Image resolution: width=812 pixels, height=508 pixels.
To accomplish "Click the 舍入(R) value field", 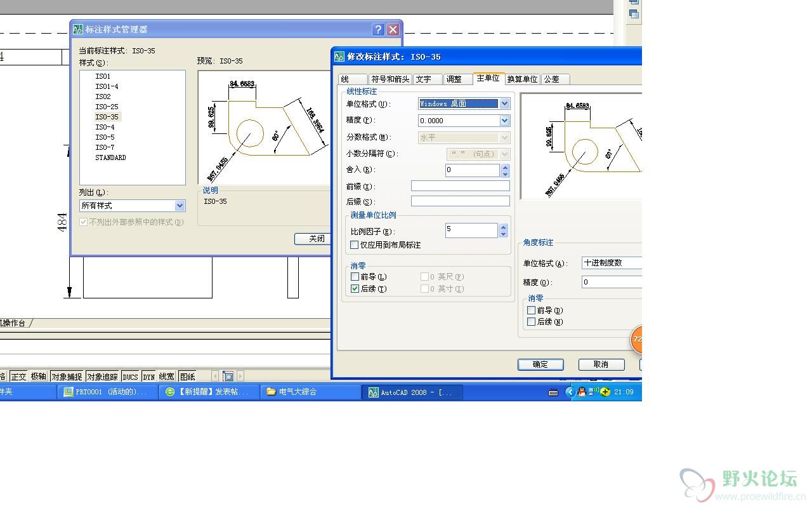I will [x=473, y=170].
